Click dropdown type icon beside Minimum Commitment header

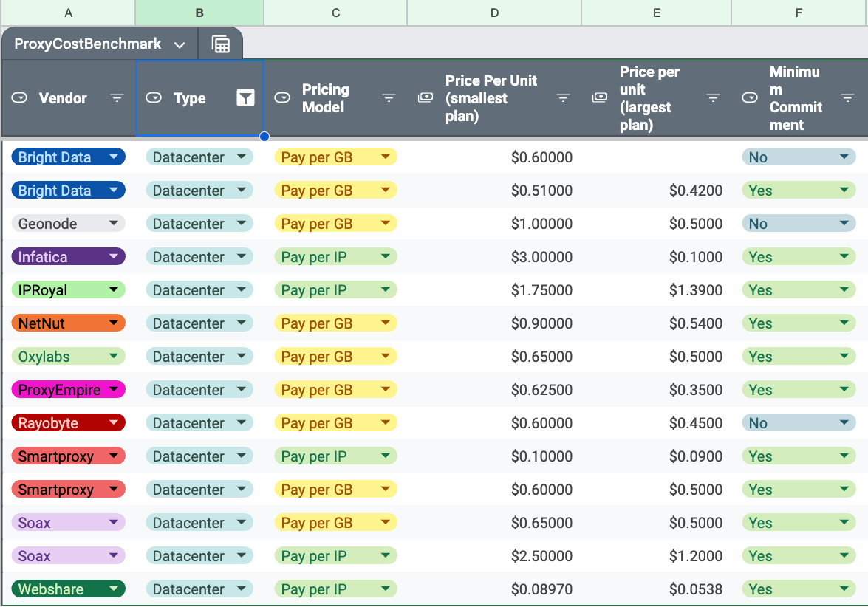point(750,98)
